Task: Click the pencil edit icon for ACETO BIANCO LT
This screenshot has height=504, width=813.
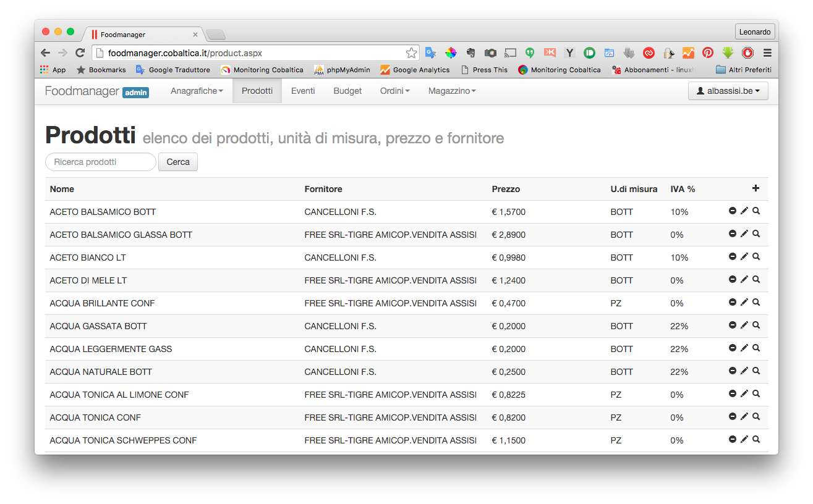Action: tap(744, 257)
